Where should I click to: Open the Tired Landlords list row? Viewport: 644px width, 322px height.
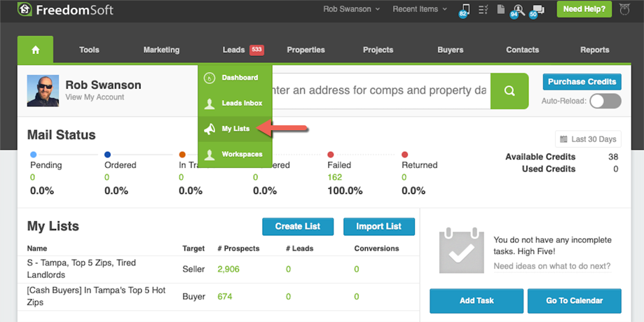(x=219, y=269)
